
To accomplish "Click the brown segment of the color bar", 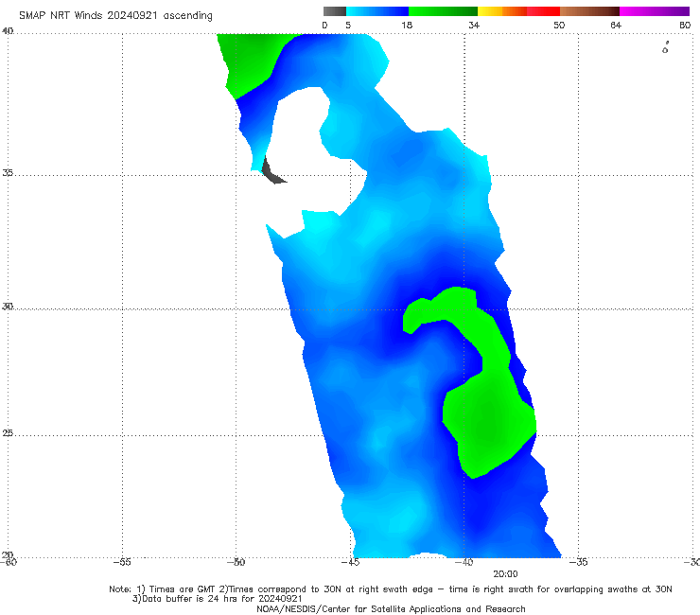I will 589,11.
